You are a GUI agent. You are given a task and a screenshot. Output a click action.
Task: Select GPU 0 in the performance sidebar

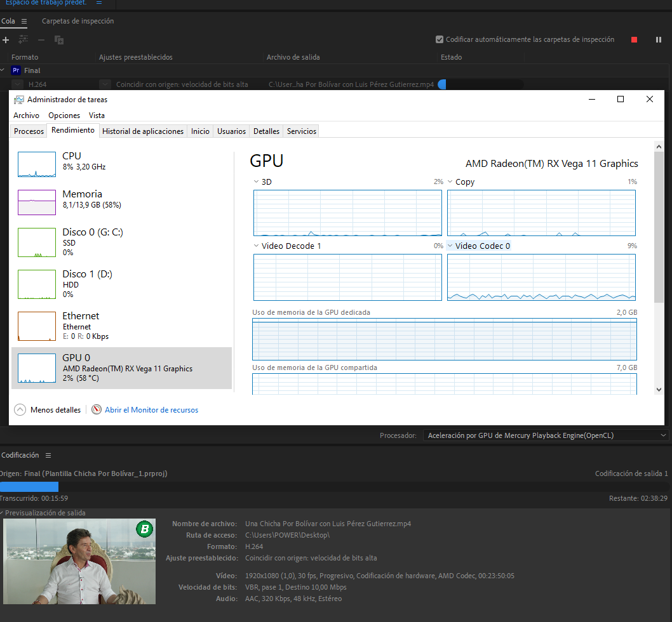click(x=121, y=368)
